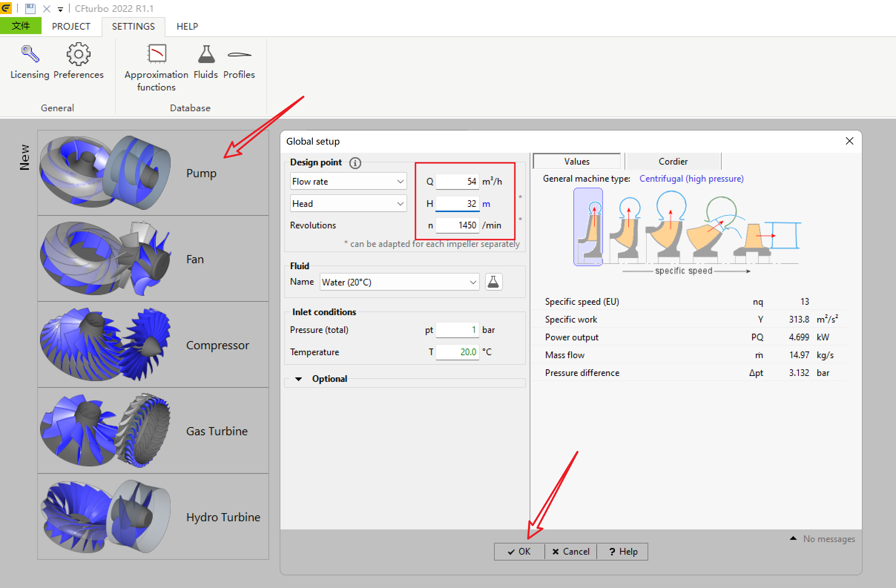Open Preferences gear icon
The image size is (896, 588).
pos(78,54)
